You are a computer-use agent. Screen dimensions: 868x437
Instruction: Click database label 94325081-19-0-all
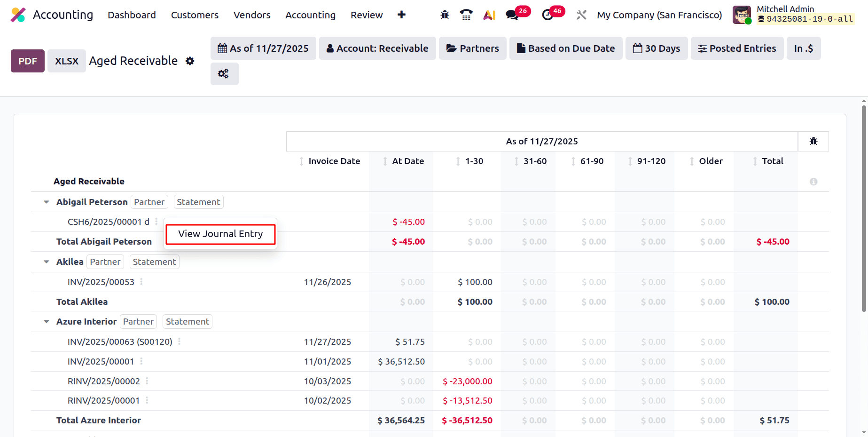[x=805, y=19]
